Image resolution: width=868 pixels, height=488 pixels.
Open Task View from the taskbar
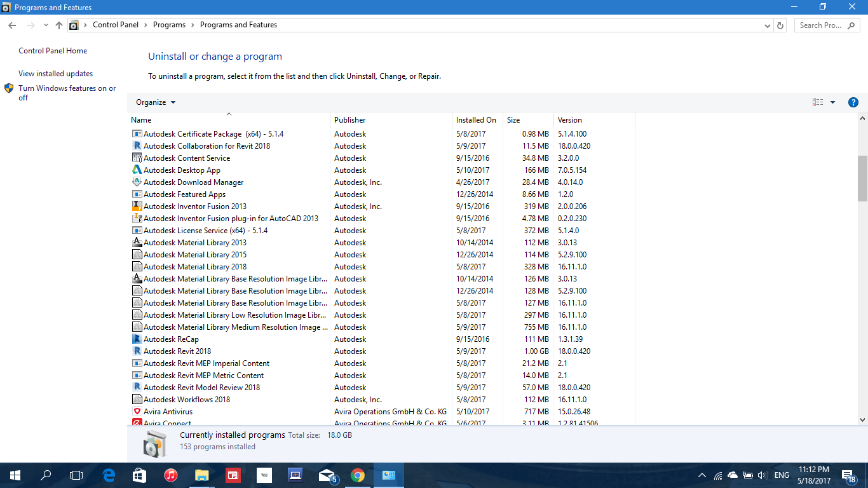(x=76, y=475)
